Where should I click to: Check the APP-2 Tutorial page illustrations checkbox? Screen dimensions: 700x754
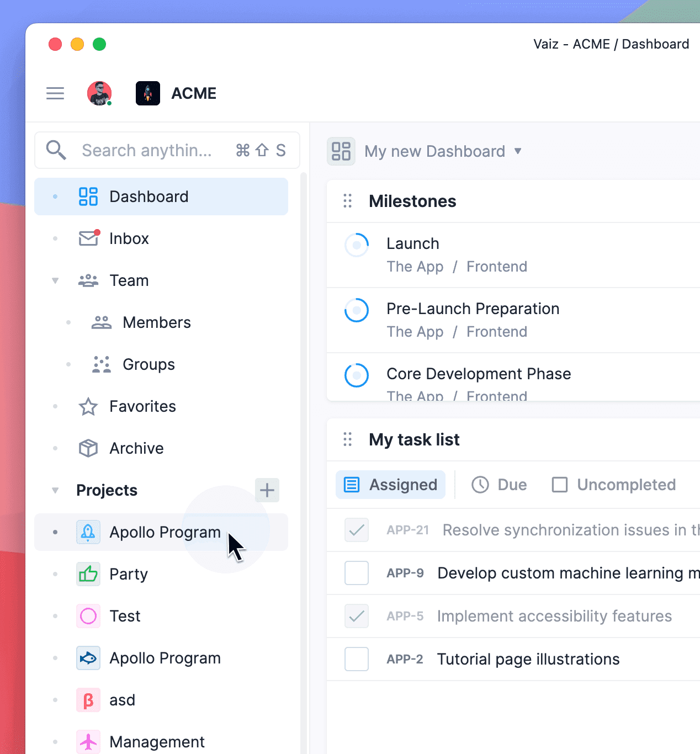(x=357, y=659)
